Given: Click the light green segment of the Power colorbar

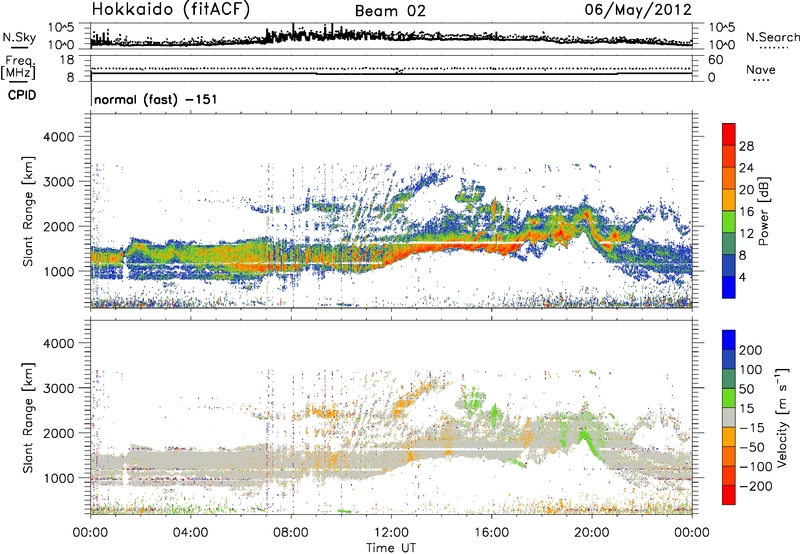Looking at the screenshot, I should pyautogui.click(x=729, y=221).
